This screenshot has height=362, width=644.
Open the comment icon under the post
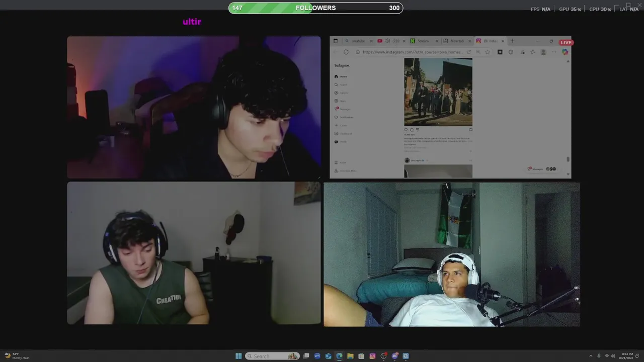[412, 130]
